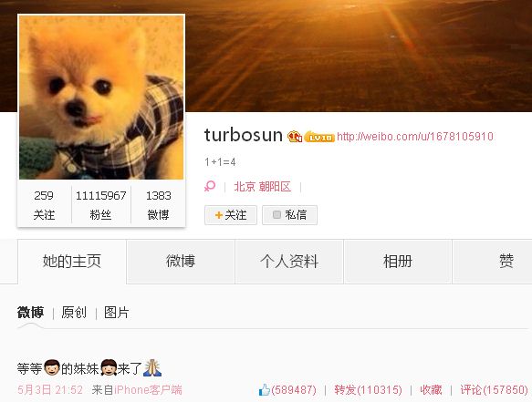Image resolution: width=532 pixels, height=402 pixels.
Task: Open the Pomeranian dog profile picture
Action: [x=101, y=98]
